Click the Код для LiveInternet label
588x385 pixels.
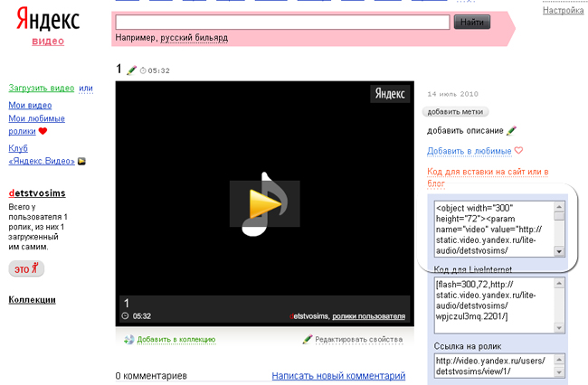tap(472, 269)
